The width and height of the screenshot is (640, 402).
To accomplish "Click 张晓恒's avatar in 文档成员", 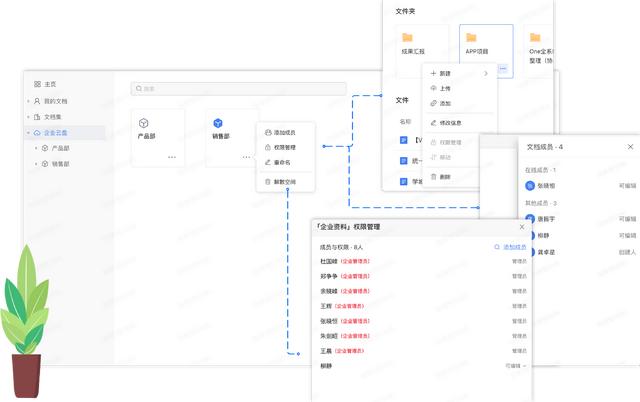I will [x=530, y=186].
